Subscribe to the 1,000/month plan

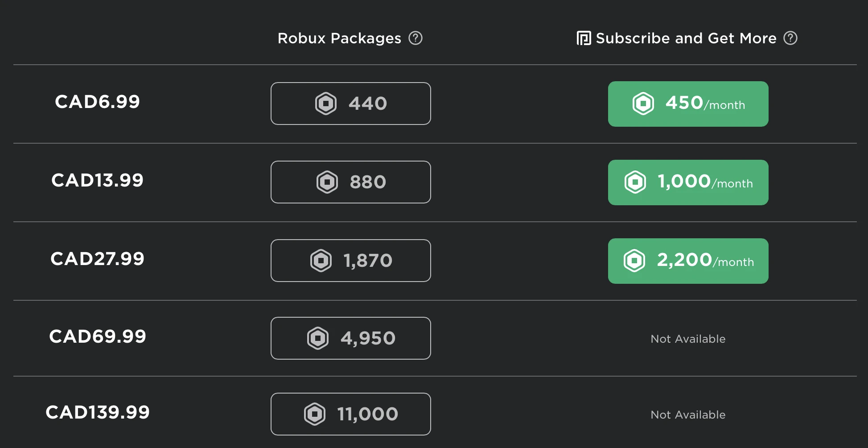pos(688,182)
